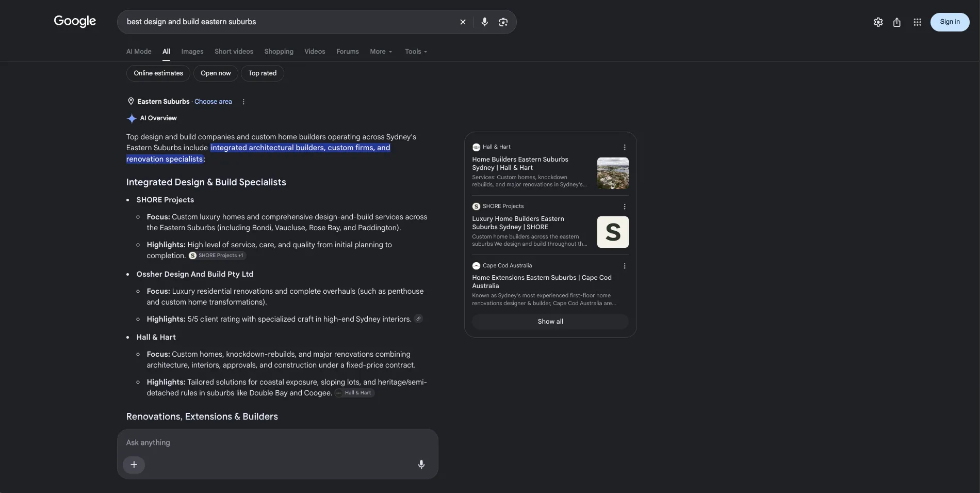Click the Google logo
Viewport: 980px width, 493px height.
coord(75,21)
